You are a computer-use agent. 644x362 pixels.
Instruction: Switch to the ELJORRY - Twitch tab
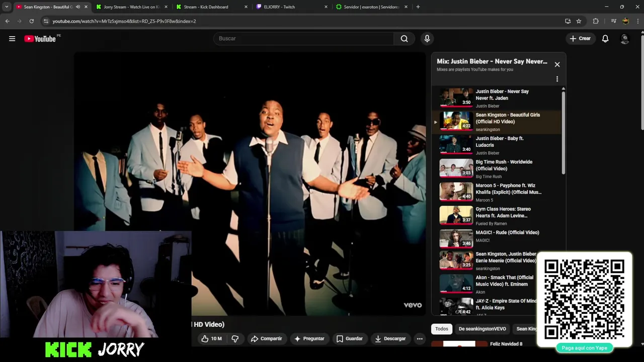pyautogui.click(x=292, y=7)
